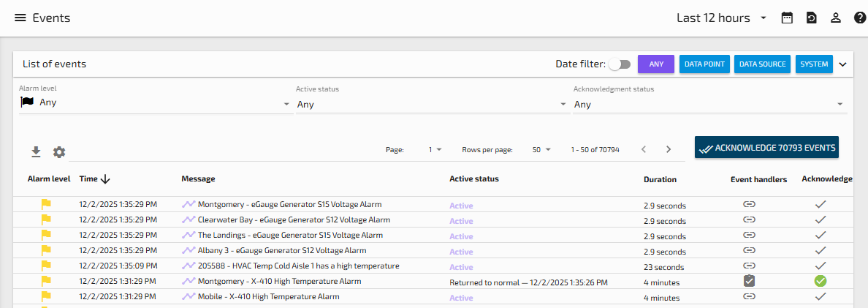Download the events list as a file

(x=36, y=152)
